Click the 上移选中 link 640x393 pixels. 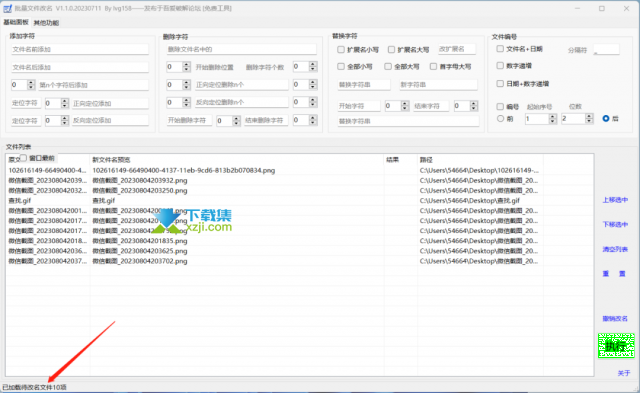pos(615,200)
